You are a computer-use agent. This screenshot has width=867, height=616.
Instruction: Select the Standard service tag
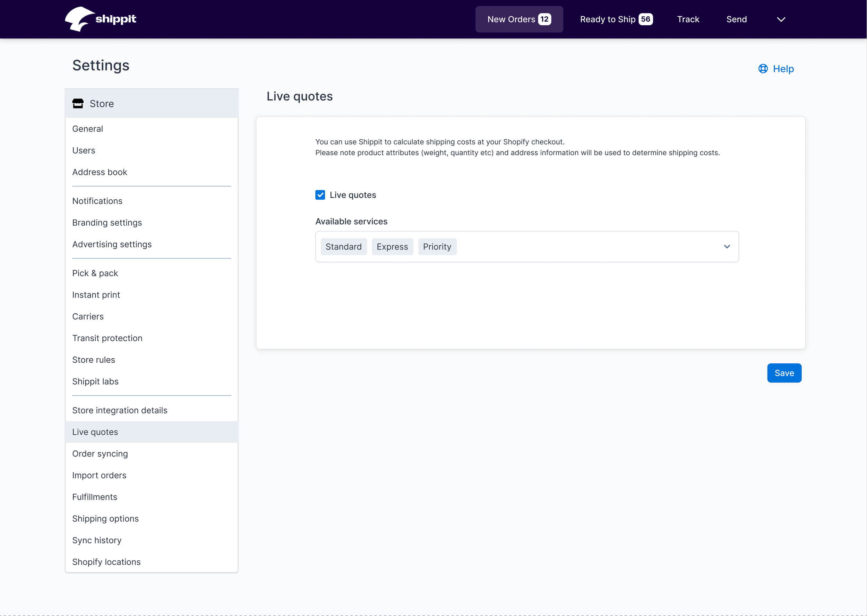click(343, 247)
